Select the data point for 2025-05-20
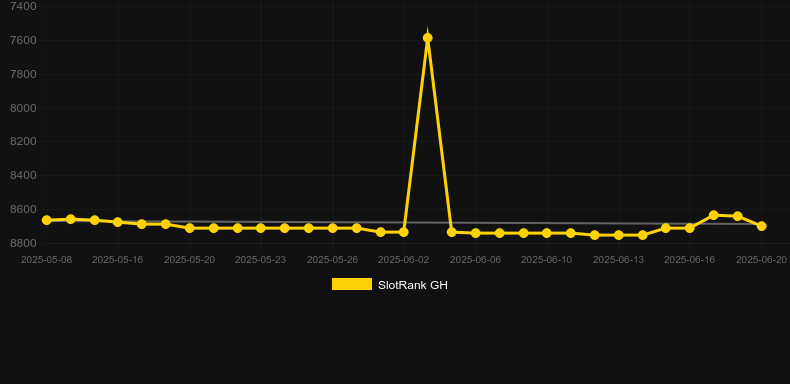This screenshot has width=790, height=384. [x=189, y=228]
